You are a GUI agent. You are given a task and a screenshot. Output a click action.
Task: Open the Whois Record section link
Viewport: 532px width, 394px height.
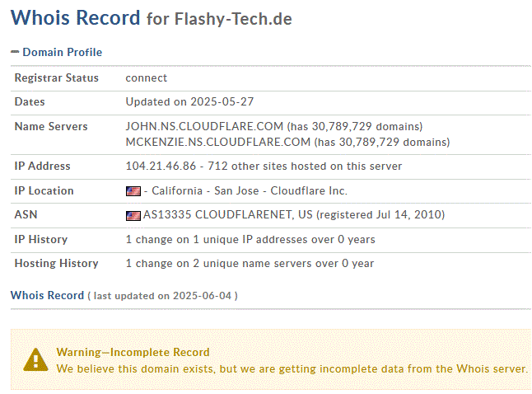point(47,295)
